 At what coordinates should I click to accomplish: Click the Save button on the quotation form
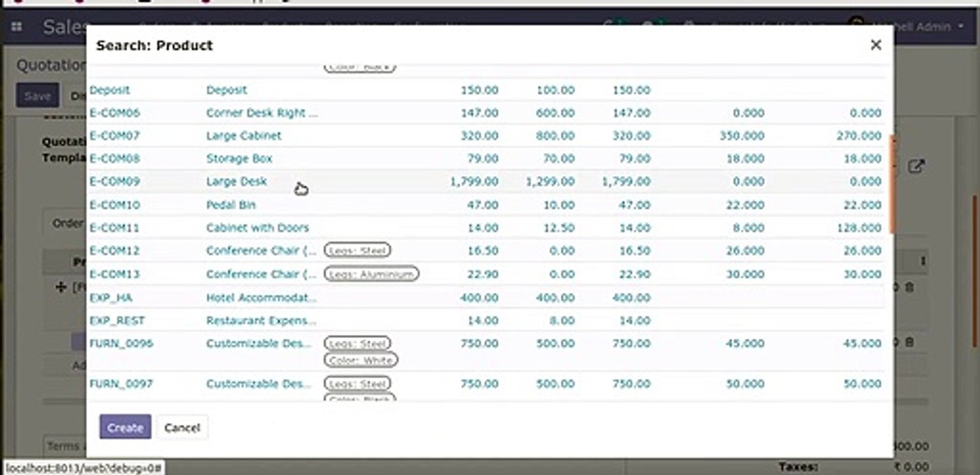click(38, 96)
